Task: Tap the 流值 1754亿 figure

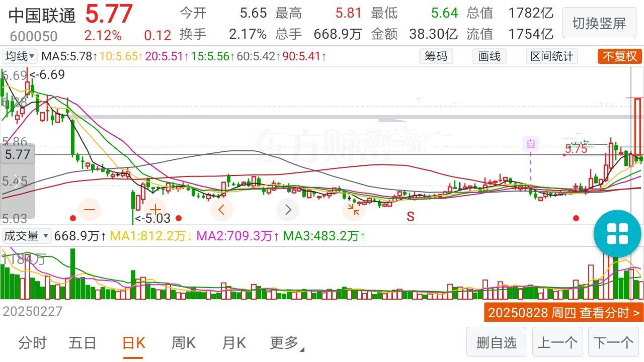Action: point(510,34)
